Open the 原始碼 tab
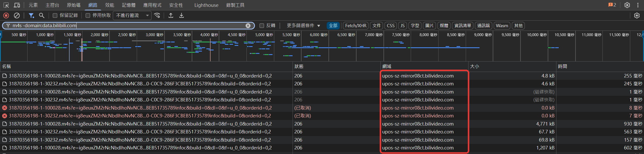Viewport: 644px width, 154px height. pyautogui.click(x=74, y=5)
